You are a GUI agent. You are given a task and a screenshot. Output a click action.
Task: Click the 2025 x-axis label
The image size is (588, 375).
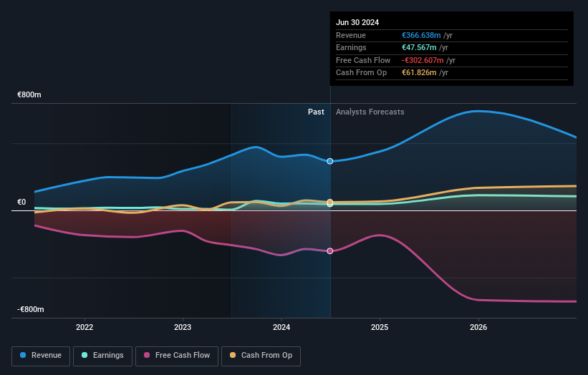point(380,327)
